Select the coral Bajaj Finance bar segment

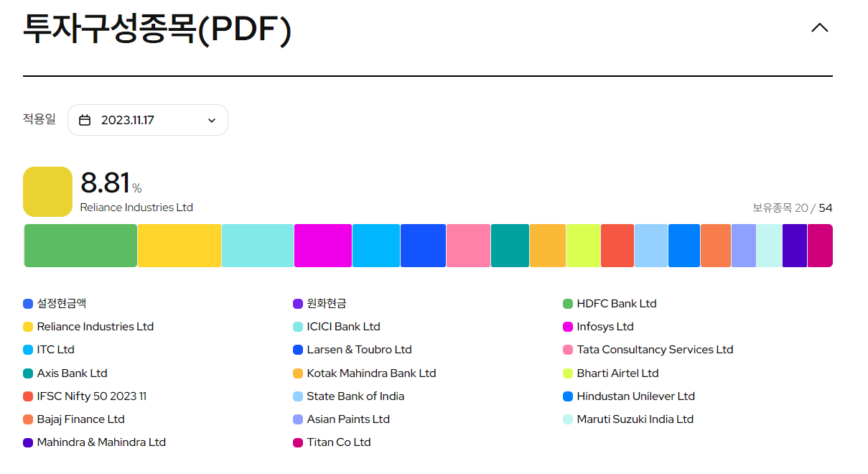716,246
